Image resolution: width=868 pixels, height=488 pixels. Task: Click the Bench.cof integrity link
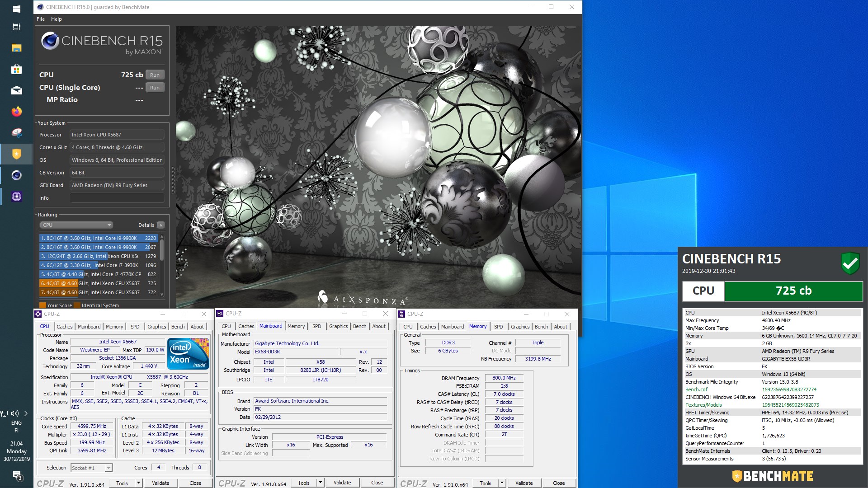[x=696, y=389]
